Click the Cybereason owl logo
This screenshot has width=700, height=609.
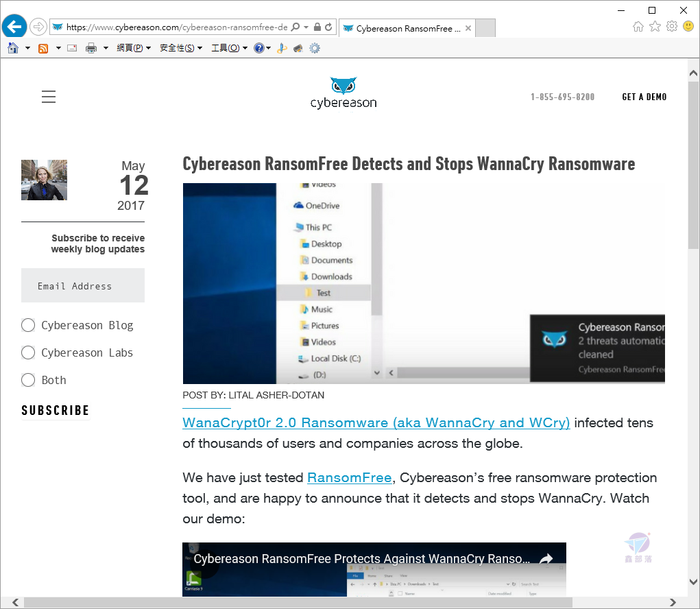pos(343,93)
